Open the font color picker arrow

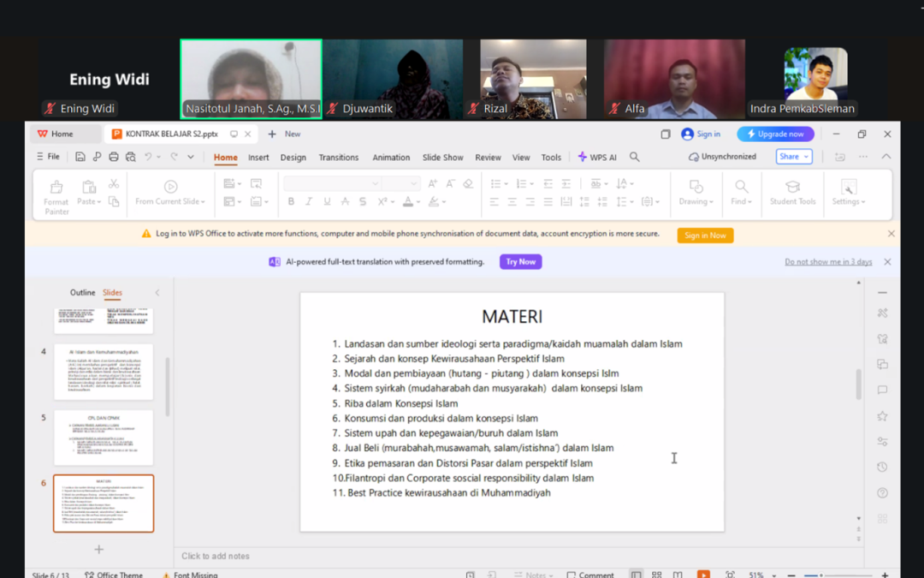pos(418,202)
